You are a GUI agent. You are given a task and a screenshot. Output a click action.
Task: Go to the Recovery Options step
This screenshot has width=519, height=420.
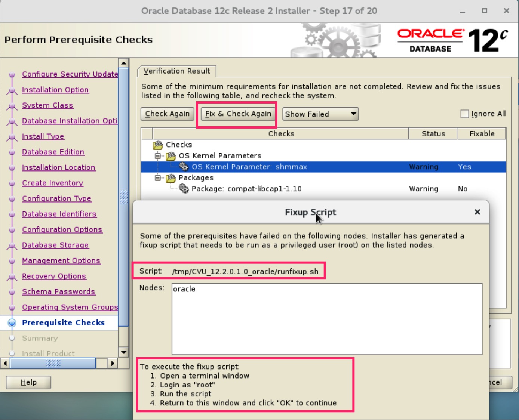point(54,276)
